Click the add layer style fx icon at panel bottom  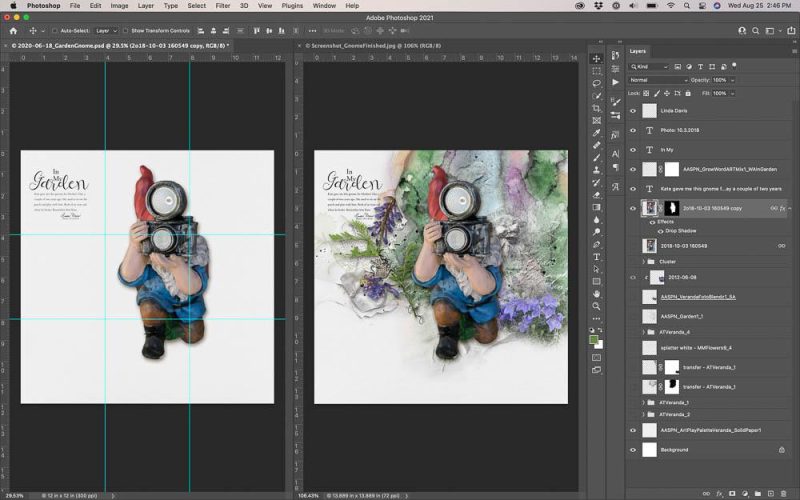(719, 494)
